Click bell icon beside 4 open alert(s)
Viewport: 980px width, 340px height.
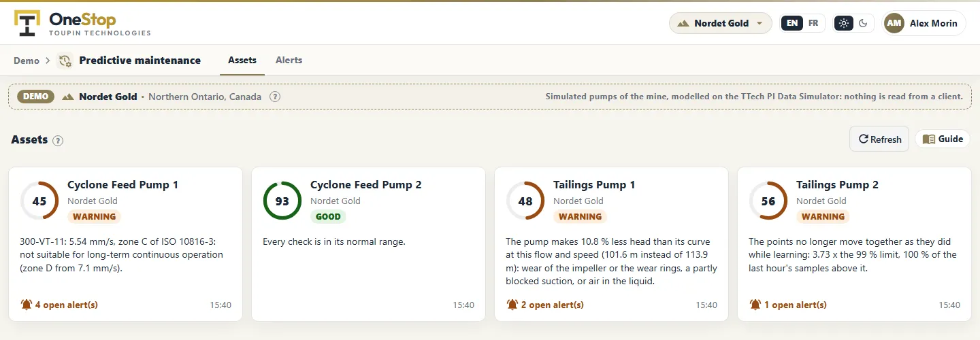[27, 305]
